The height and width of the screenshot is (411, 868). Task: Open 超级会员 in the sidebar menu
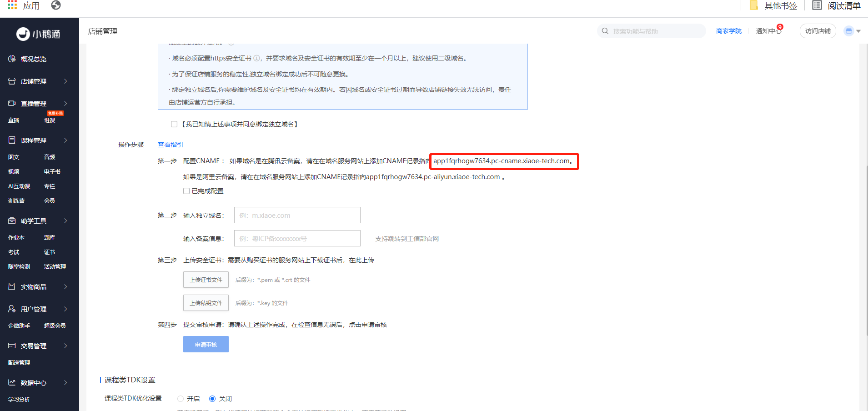55,326
